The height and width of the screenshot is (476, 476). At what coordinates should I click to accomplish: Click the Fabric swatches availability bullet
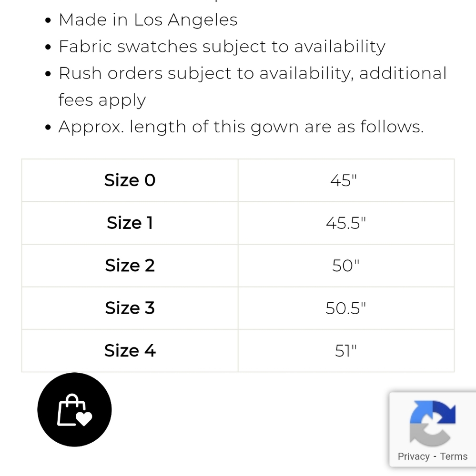222,47
